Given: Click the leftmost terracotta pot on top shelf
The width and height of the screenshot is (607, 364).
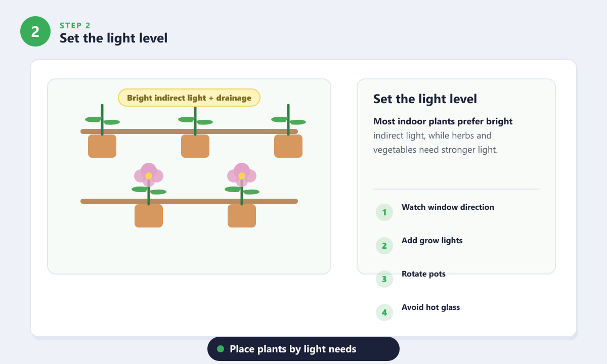Looking at the screenshot, I should coord(102,146).
